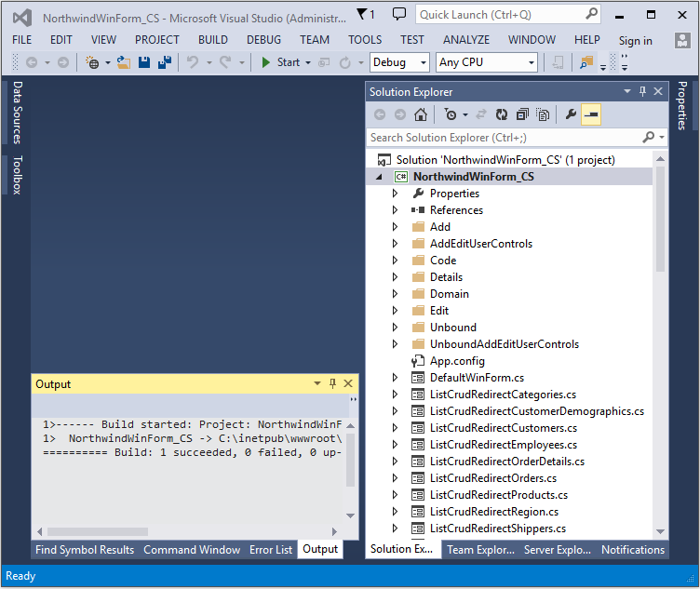
Task: Click Solution Explorer Back arrow icon
Action: pos(380,115)
